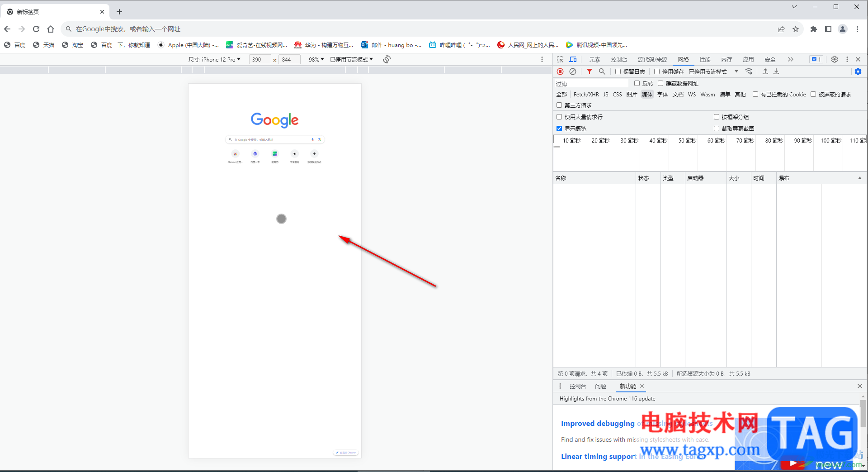This screenshot has width=868, height=472.
Task: Enable large request rows
Action: (x=559, y=117)
